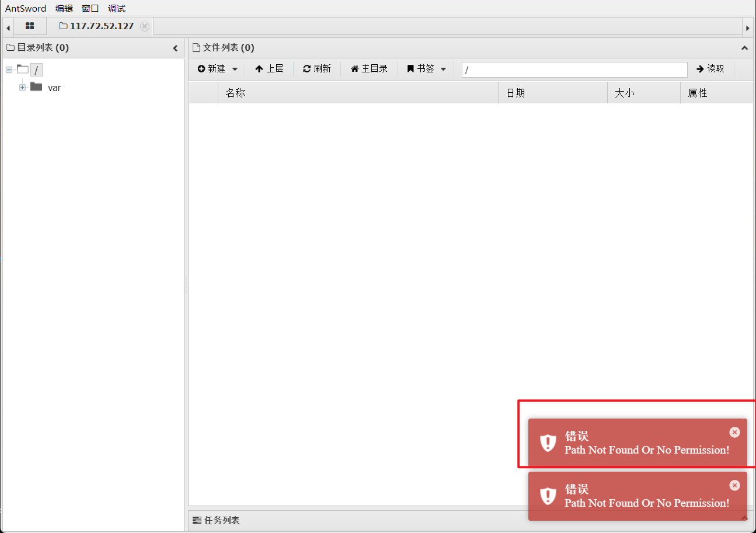756x533 pixels.
Task: Switch to the home grid tab
Action: [x=30, y=26]
